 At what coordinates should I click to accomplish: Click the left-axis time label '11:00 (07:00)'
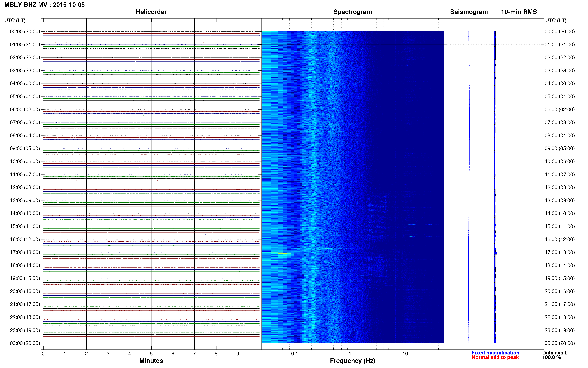[x=25, y=174]
